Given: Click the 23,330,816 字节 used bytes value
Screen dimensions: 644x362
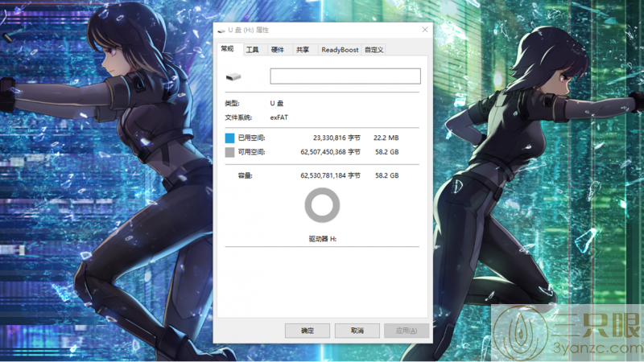Looking at the screenshot, I should (x=336, y=138).
